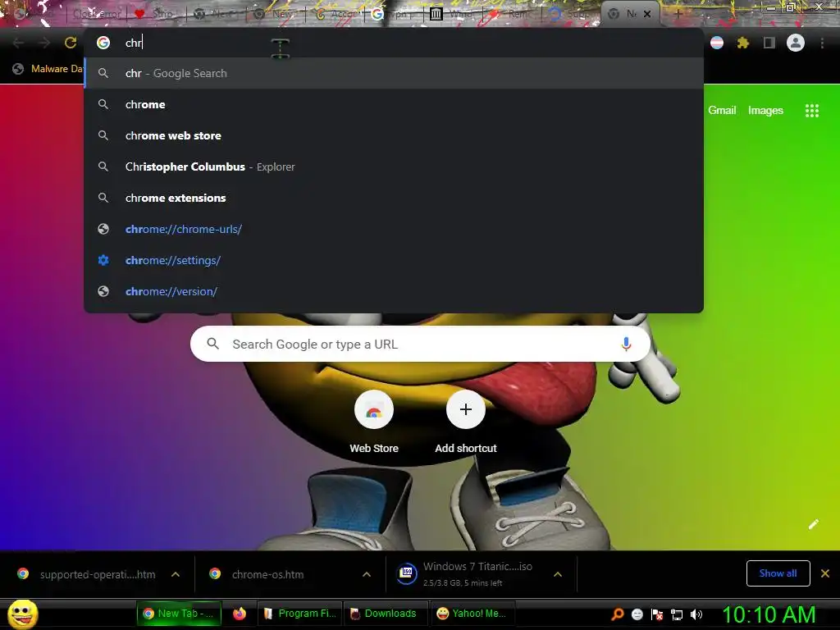Click the Show all downloads button
The width and height of the screenshot is (840, 630).
778,573
